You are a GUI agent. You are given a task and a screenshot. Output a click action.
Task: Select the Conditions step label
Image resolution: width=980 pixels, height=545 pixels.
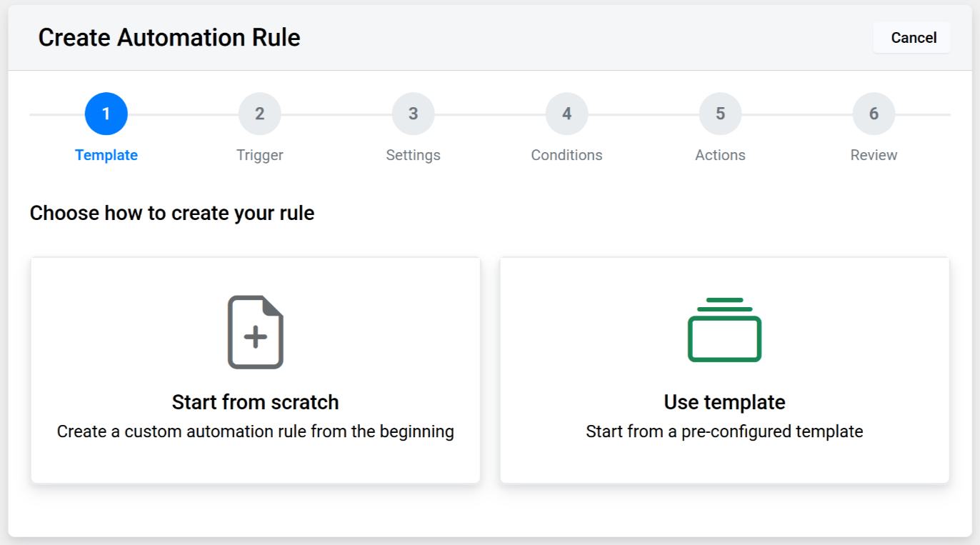pos(566,155)
